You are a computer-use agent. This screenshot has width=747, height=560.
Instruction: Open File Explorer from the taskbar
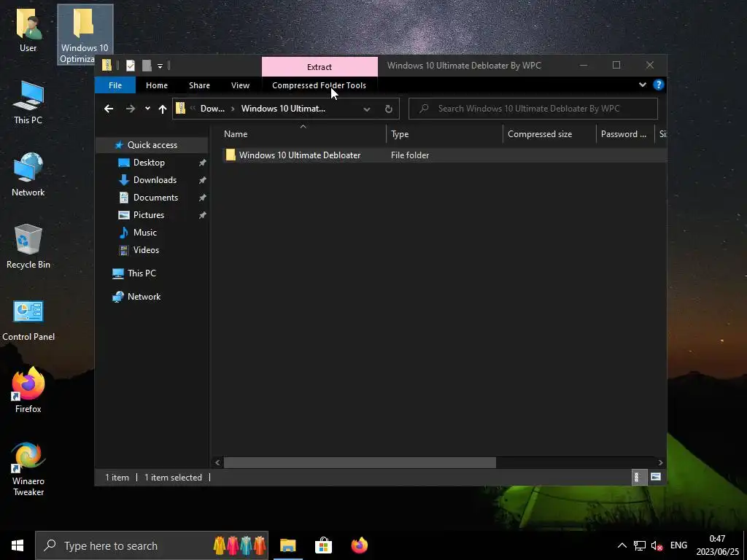pyautogui.click(x=287, y=545)
